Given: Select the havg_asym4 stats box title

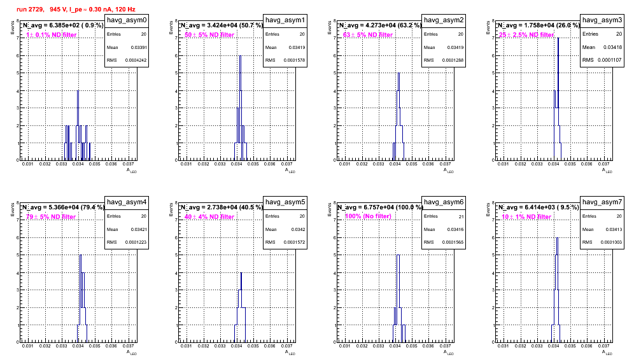Looking at the screenshot, I should tap(127, 202).
